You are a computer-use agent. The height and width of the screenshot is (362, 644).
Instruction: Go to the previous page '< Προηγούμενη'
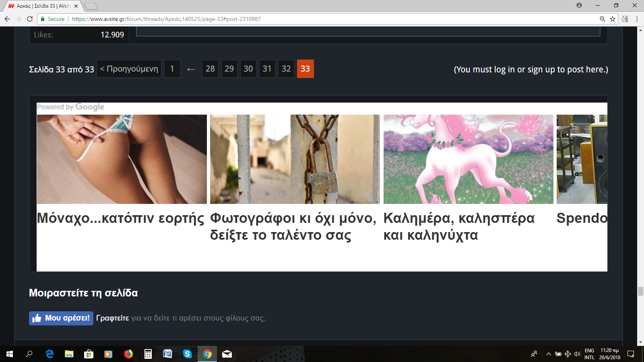coord(129,69)
